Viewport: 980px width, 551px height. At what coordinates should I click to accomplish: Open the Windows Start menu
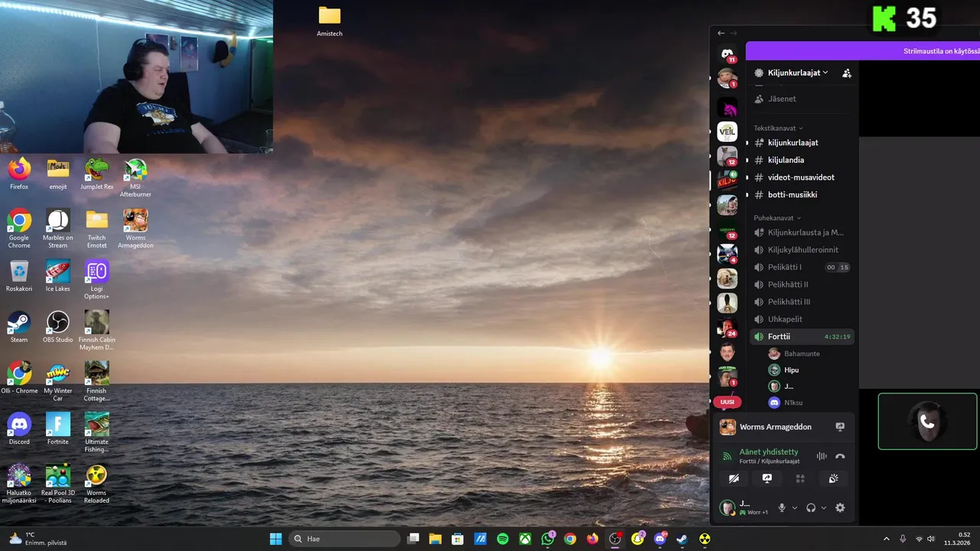(x=276, y=539)
